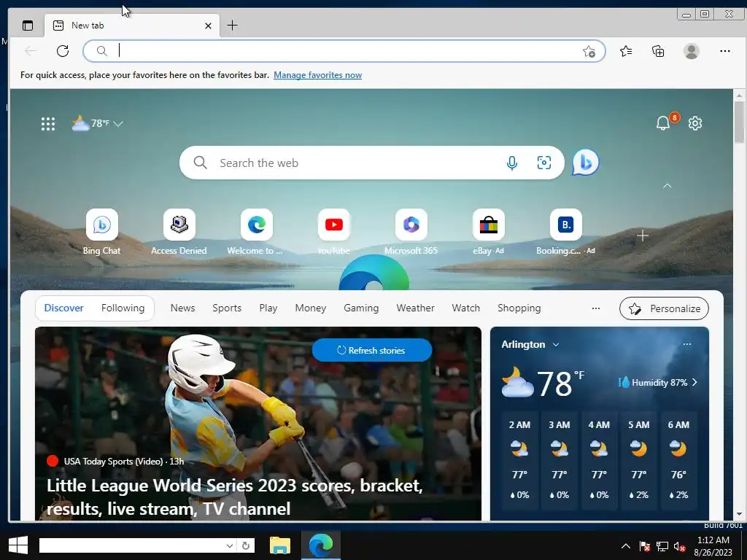Select the New tab browser tab
The image size is (747, 560).
(x=132, y=26)
